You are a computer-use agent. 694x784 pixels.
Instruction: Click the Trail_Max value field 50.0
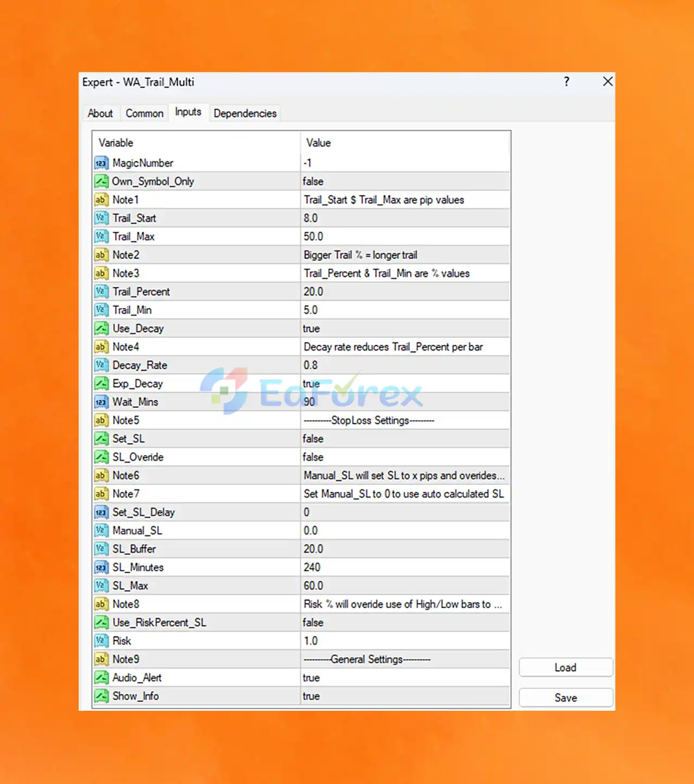click(x=405, y=237)
